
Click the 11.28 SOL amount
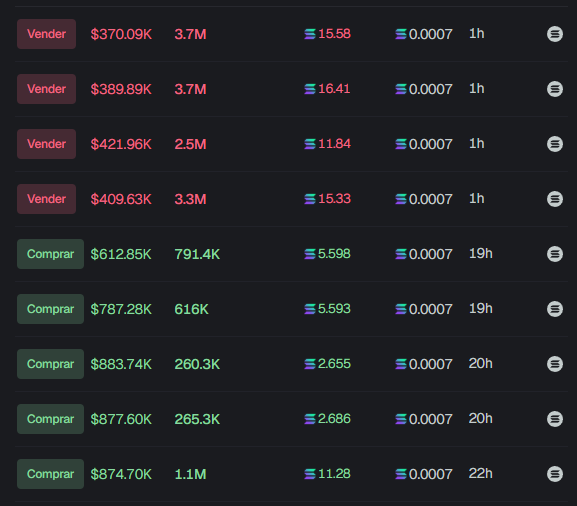334,474
